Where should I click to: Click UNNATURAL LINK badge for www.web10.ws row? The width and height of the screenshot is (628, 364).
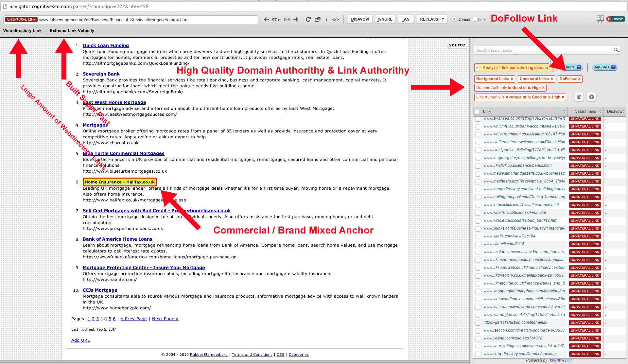(x=585, y=213)
